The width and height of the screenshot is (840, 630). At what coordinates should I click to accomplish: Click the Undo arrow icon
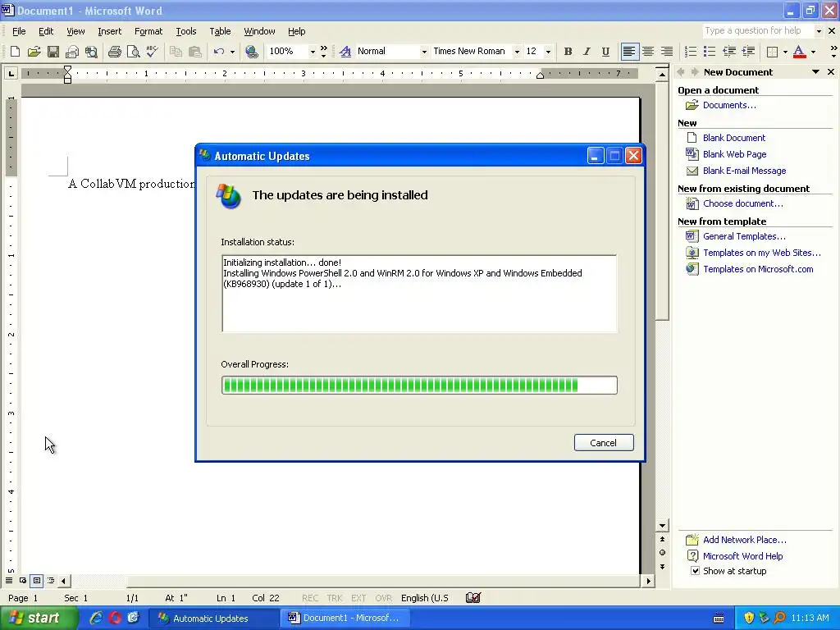click(218, 52)
